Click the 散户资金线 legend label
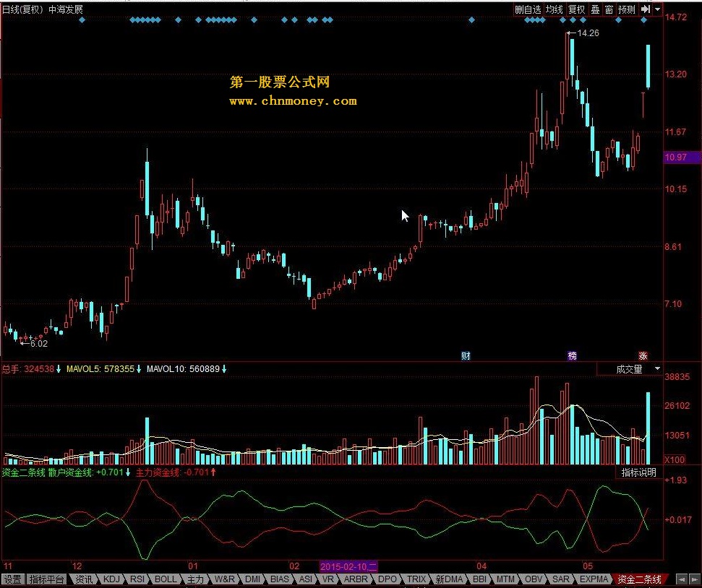Image resolution: width=702 pixels, height=588 pixels. coord(70,472)
